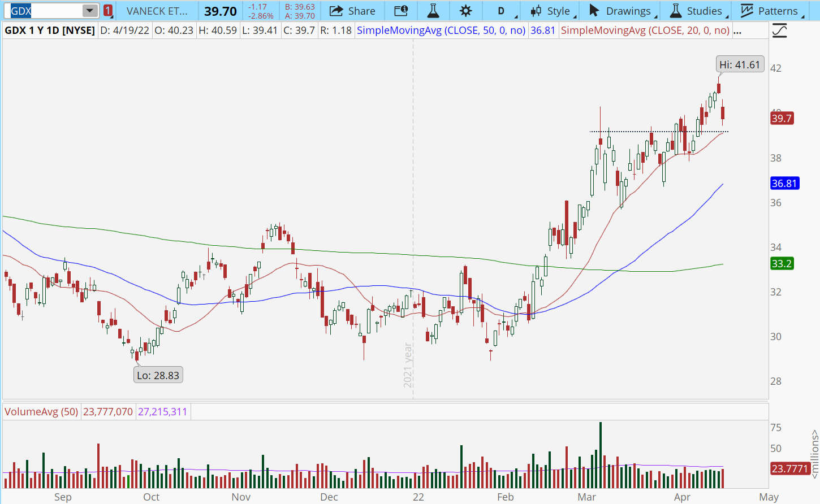Click the last price 39.70
Image resolution: width=820 pixels, height=504 pixels.
pyautogui.click(x=221, y=11)
